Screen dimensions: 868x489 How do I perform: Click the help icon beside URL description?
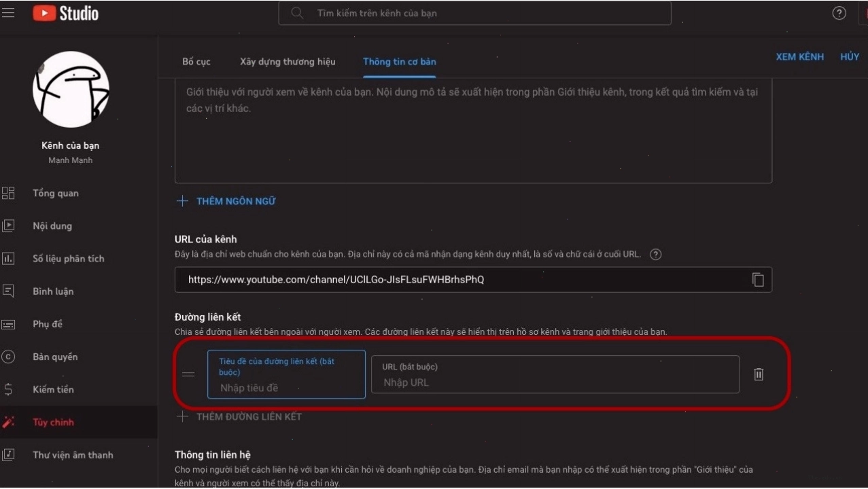pyautogui.click(x=655, y=255)
